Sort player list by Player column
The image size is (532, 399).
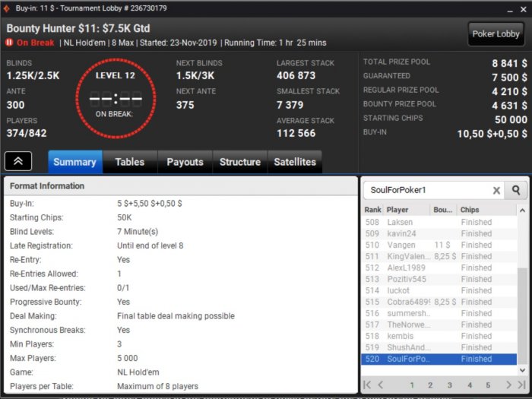point(407,210)
